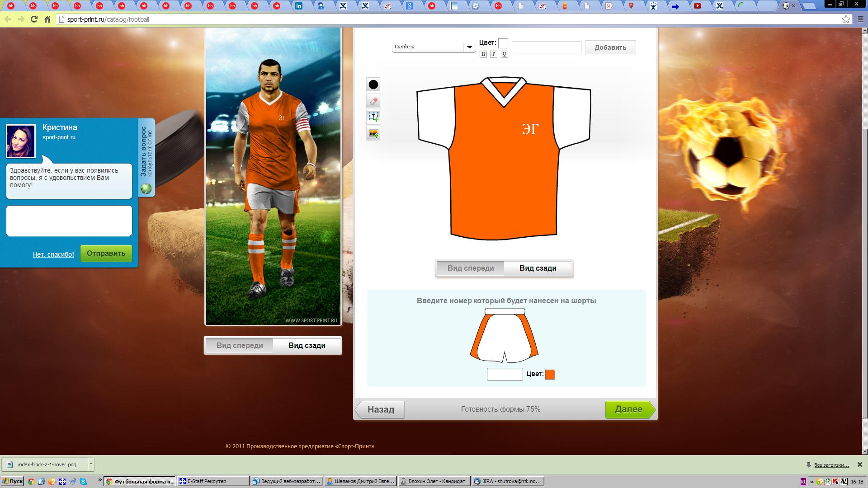Open downloads menu arrow for index-block-2-1-hover.png

point(91,464)
